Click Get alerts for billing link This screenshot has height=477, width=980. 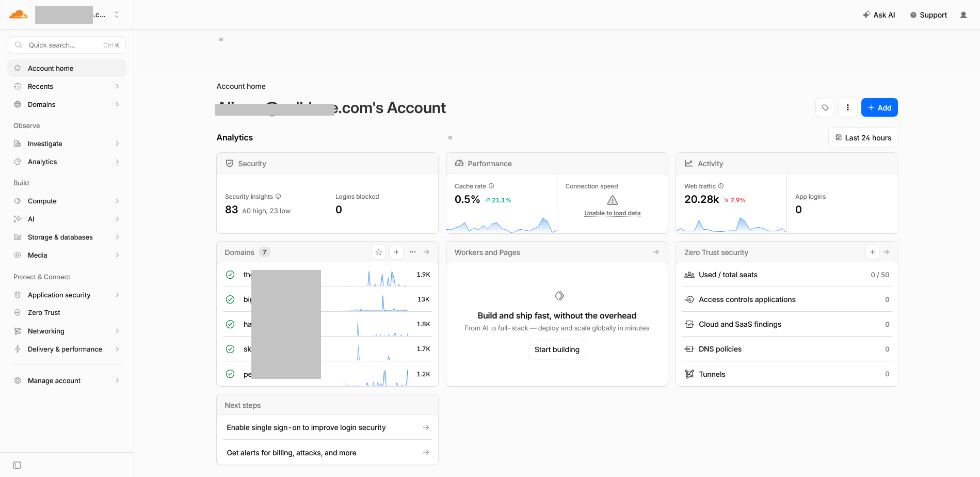coord(328,453)
